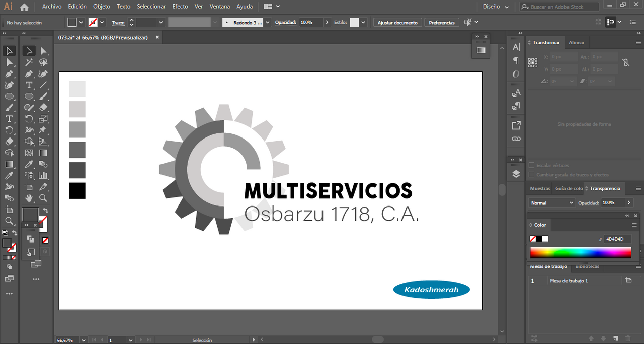Viewport: 644px width, 344px height.
Task: Choose the None swatch in Color panel
Action: (533, 239)
